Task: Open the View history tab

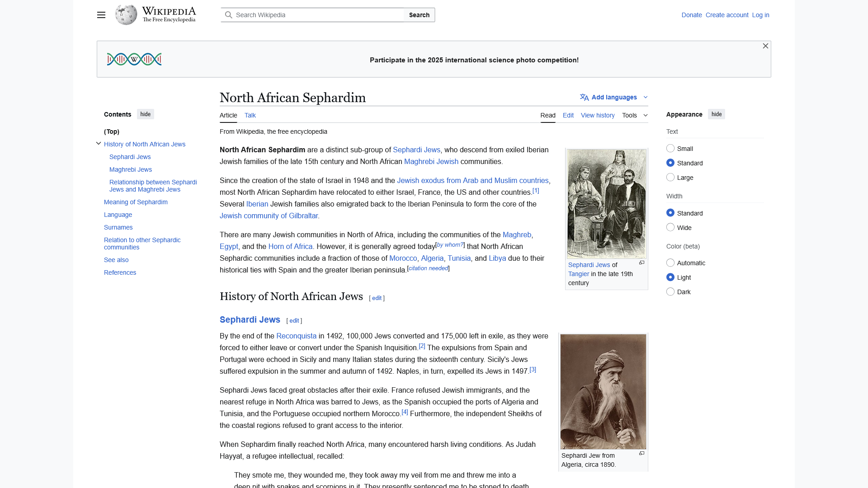Action: click(597, 115)
